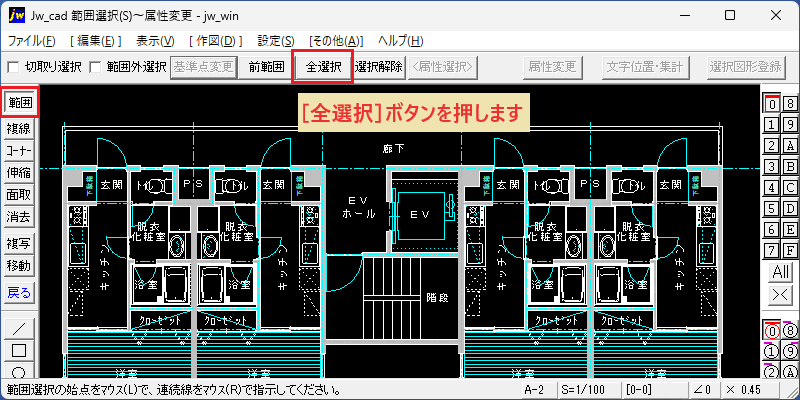Select the 複線 tool

pyautogui.click(x=19, y=129)
